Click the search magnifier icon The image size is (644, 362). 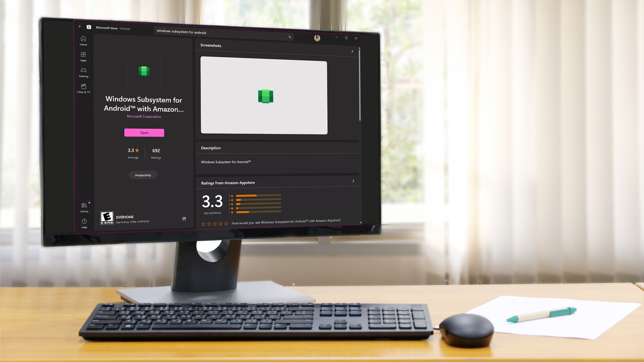(290, 37)
